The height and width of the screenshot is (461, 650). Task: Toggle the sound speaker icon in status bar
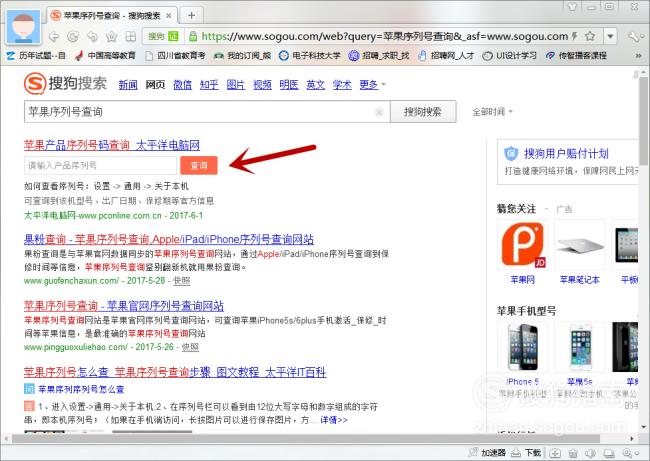[590, 453]
